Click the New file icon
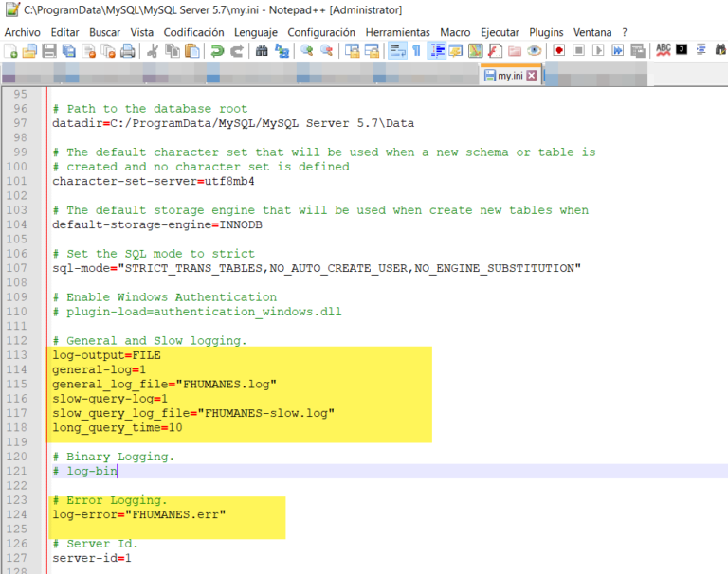Screen dimensions: 728x574 tap(11, 51)
